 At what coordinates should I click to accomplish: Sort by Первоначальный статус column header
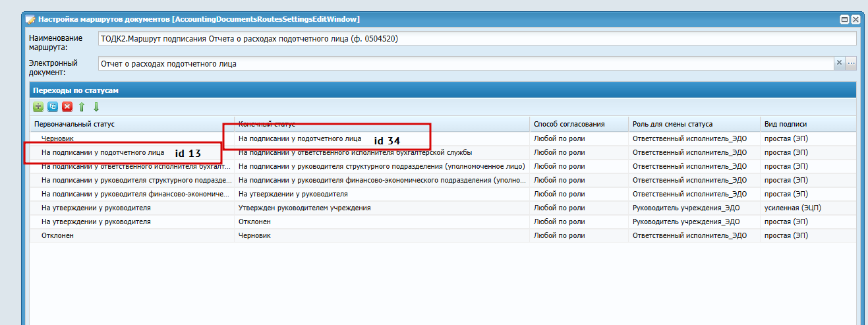[x=132, y=124]
